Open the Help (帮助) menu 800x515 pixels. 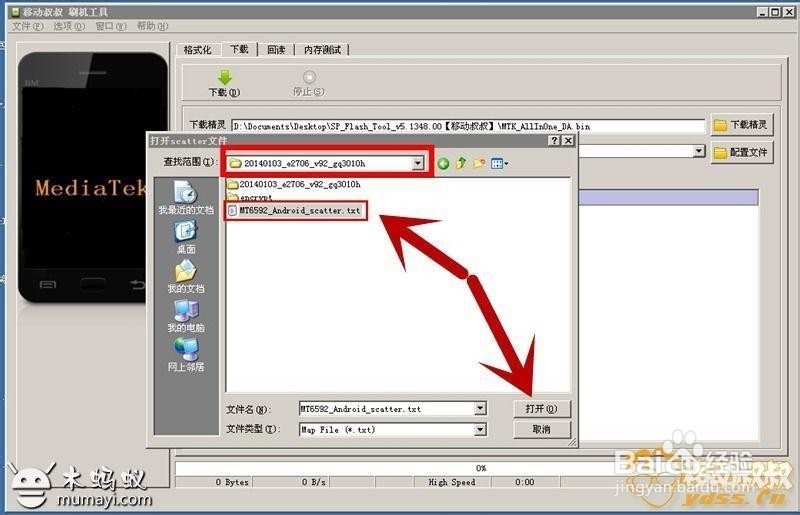(x=152, y=26)
